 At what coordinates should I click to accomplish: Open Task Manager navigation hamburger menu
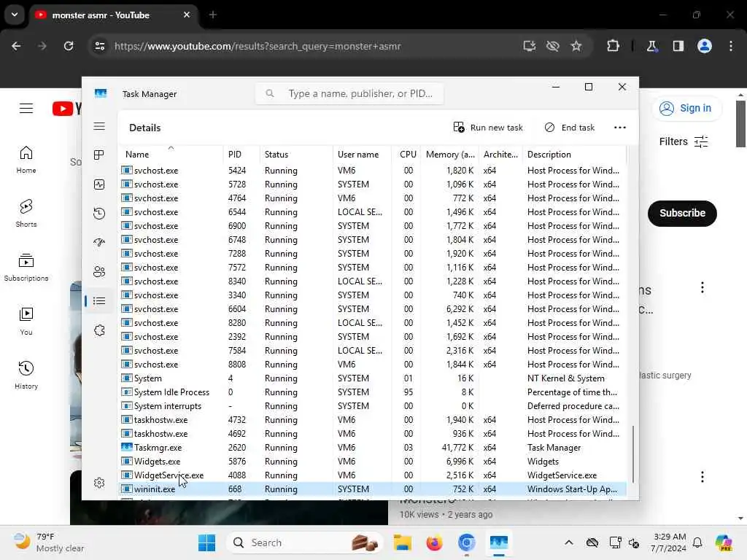[x=99, y=126]
